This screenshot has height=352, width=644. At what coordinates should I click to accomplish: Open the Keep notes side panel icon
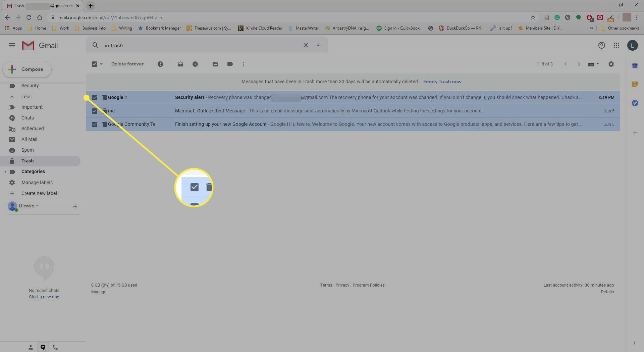tap(635, 84)
